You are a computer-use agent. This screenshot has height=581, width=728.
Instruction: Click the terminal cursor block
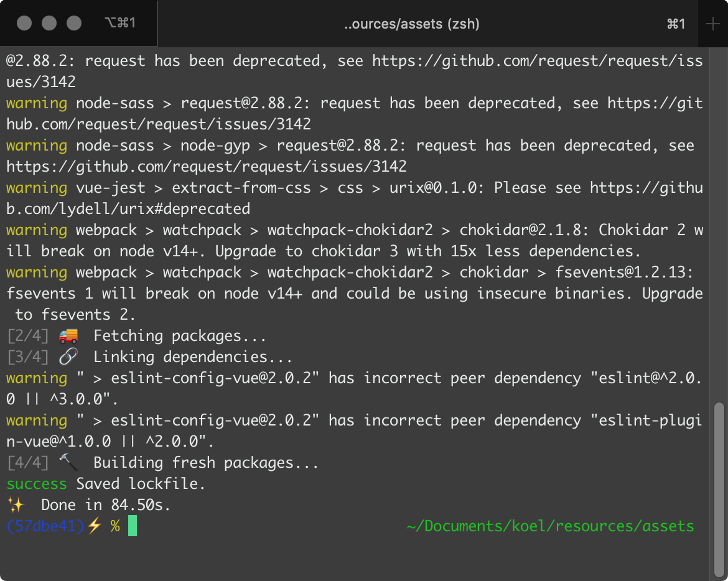click(133, 526)
